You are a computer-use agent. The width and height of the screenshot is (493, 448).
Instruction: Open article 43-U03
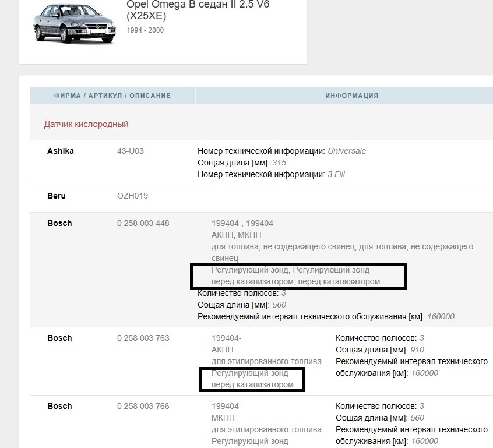coord(131,151)
